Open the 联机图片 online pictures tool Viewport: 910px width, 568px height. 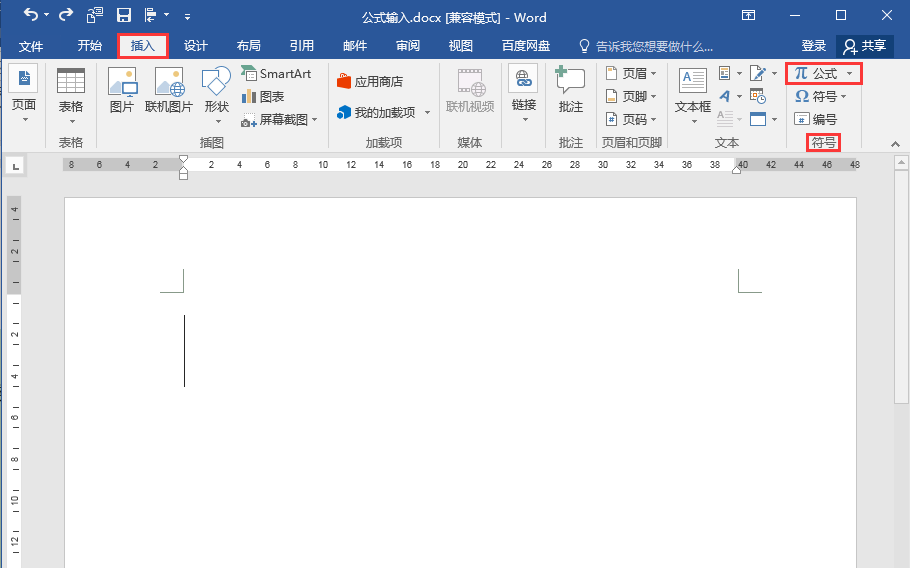pyautogui.click(x=169, y=90)
